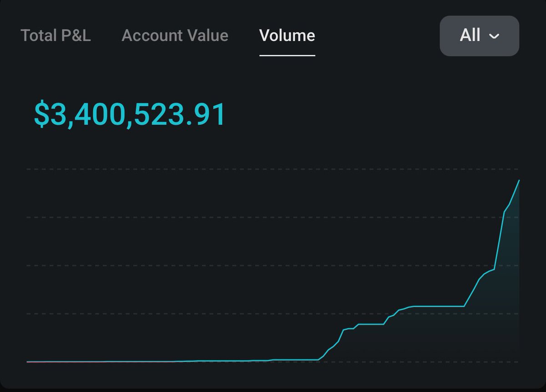Switch to the Total P&L tab
Viewport: 546px width, 392px height.
(x=56, y=35)
